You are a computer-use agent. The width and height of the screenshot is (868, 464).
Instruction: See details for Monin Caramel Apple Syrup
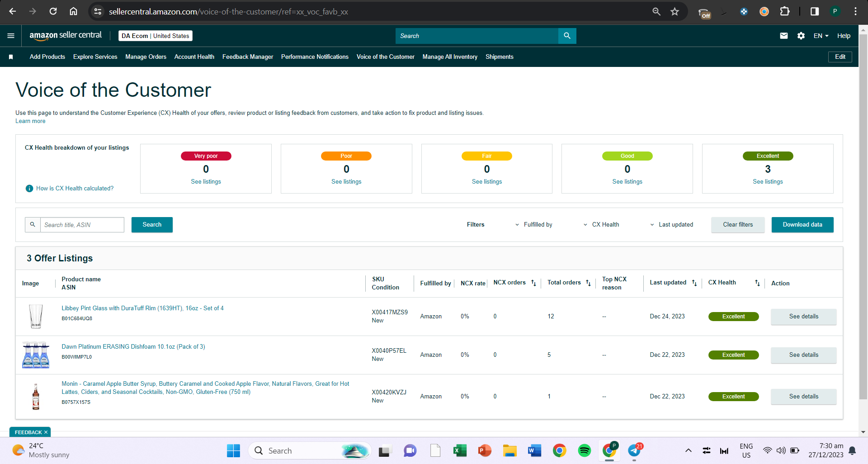pos(804,397)
